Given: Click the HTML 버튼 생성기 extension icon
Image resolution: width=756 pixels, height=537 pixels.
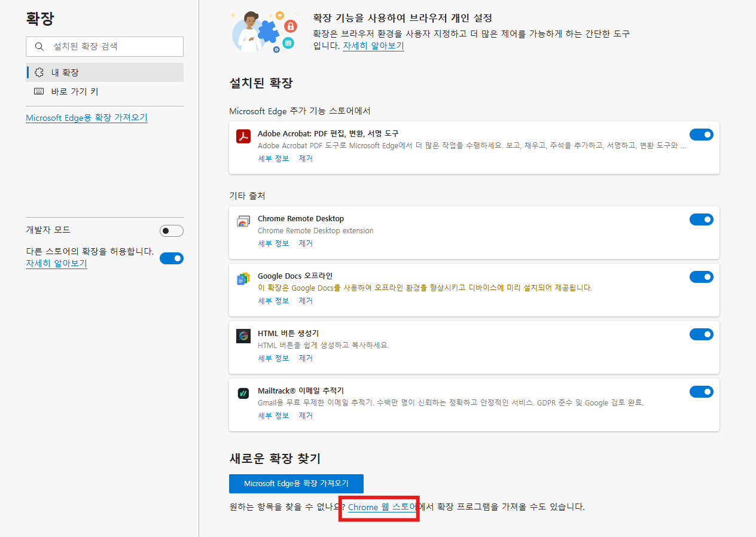Looking at the screenshot, I should point(243,336).
